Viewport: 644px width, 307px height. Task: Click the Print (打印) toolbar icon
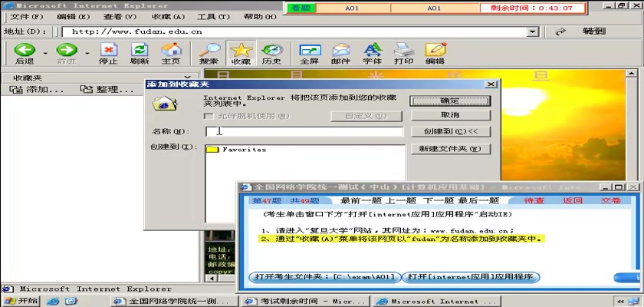click(x=404, y=54)
